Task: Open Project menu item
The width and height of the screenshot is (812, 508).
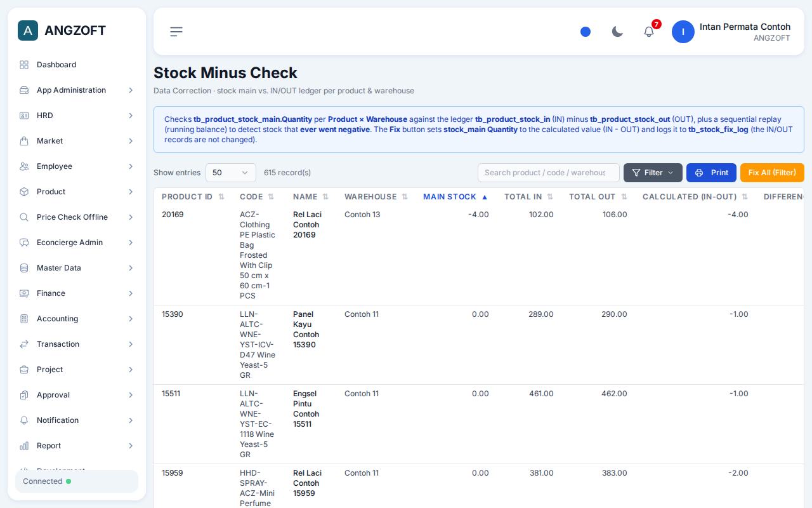Action: coord(77,370)
